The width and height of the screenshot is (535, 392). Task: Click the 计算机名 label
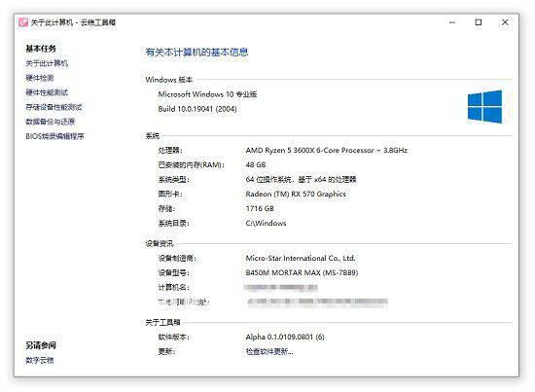point(174,288)
